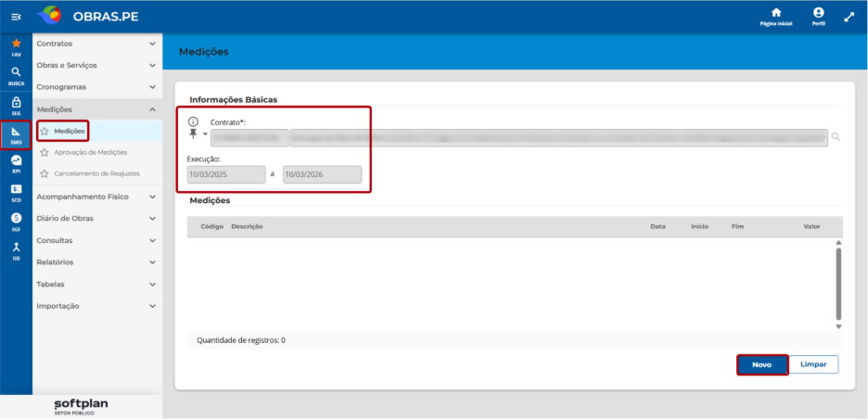Sort by the Código column header
Screen dimensions: 868x420
tap(212, 226)
